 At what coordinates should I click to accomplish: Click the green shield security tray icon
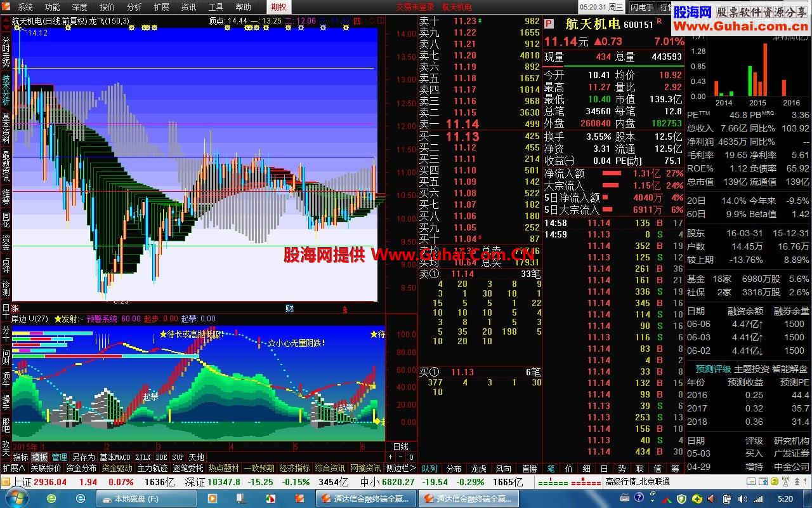tap(681, 499)
